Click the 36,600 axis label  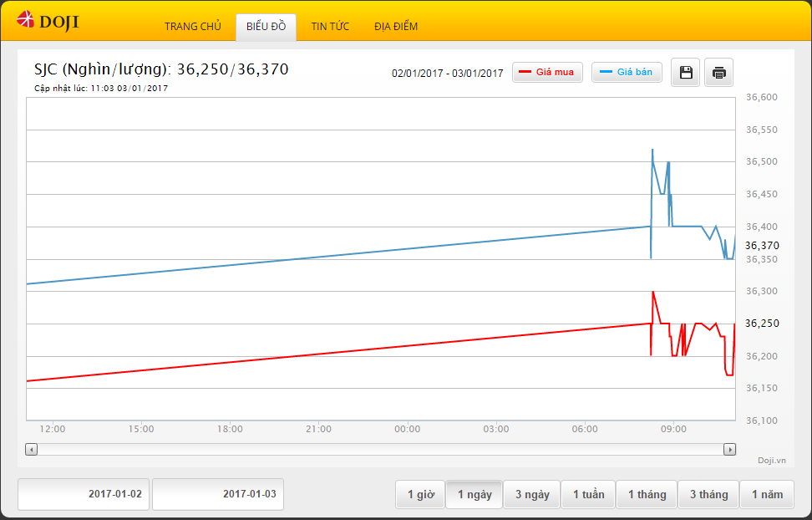point(762,97)
